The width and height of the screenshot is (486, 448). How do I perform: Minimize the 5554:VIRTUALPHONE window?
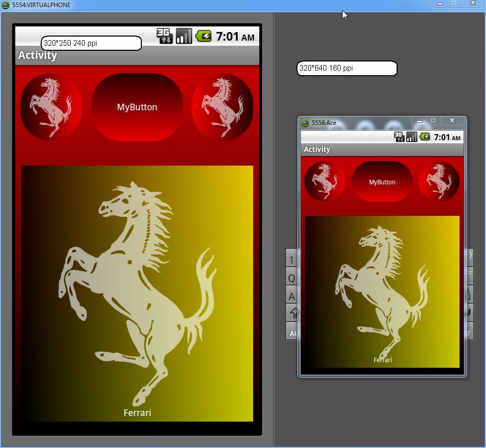[x=440, y=4]
